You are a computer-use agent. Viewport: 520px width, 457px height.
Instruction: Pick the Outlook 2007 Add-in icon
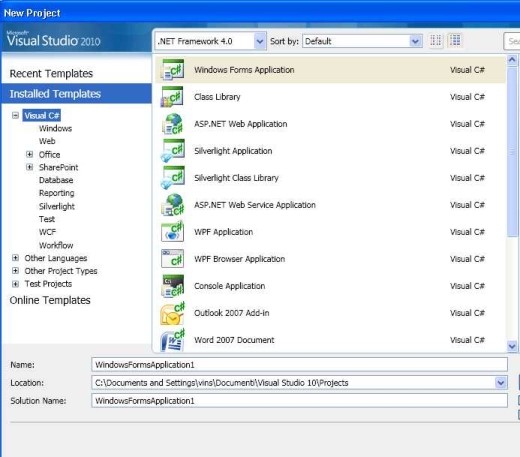pyautogui.click(x=172, y=313)
